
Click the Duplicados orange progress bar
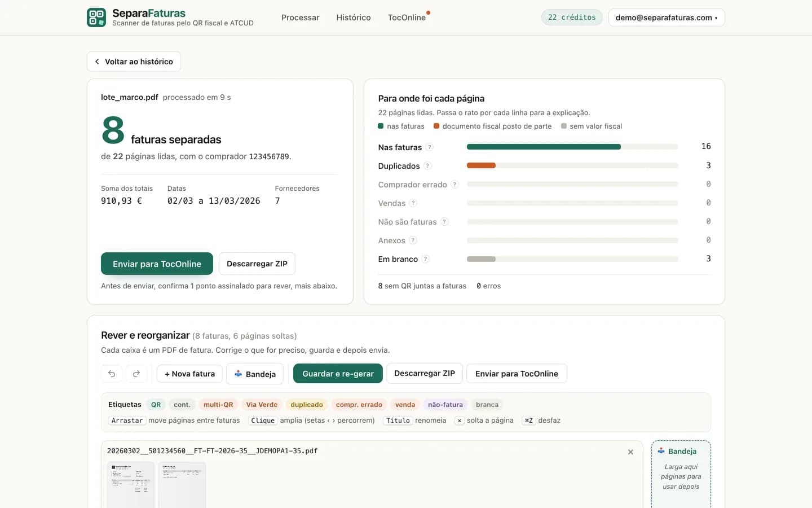pos(481,165)
